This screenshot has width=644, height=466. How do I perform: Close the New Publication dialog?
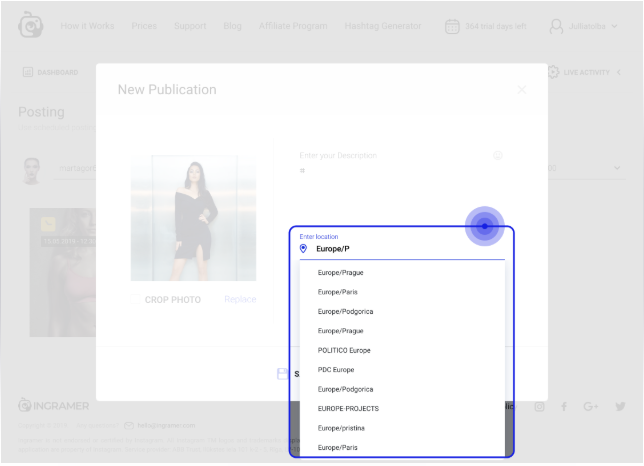tap(522, 90)
